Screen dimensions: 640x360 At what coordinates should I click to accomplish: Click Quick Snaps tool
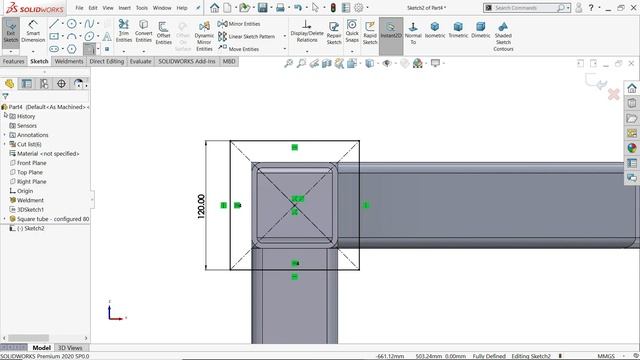coord(352,31)
